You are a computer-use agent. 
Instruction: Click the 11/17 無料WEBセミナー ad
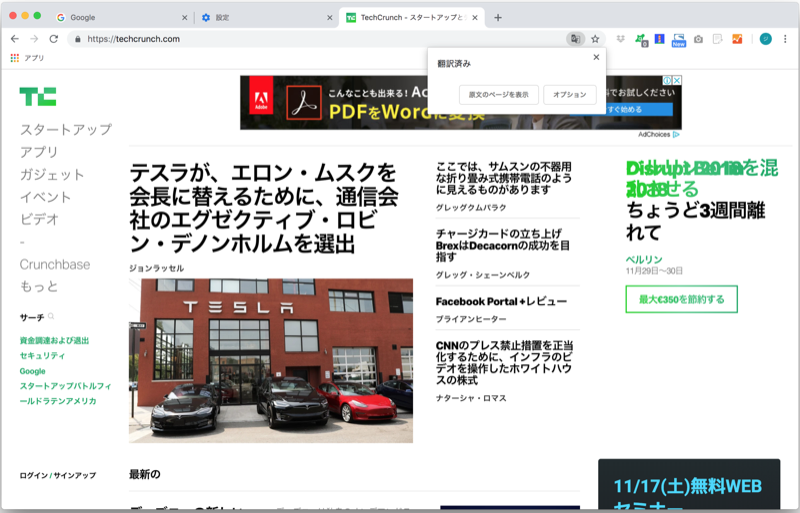tap(689, 485)
